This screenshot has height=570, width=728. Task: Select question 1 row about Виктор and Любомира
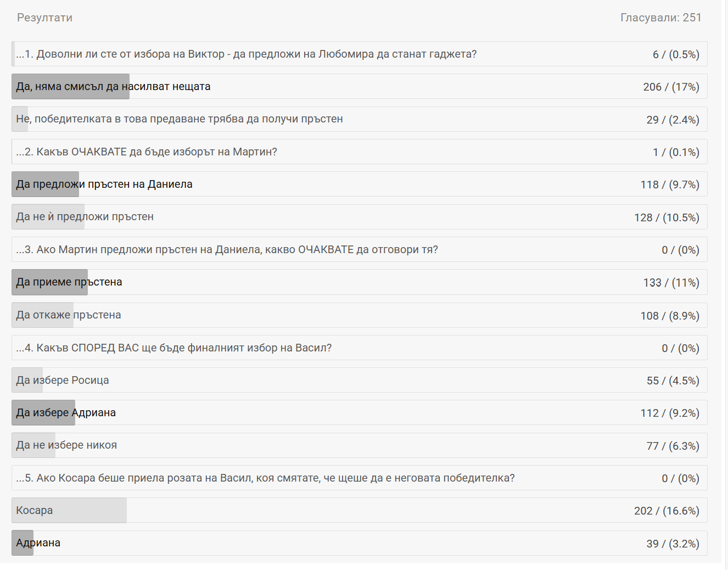tap(246, 54)
